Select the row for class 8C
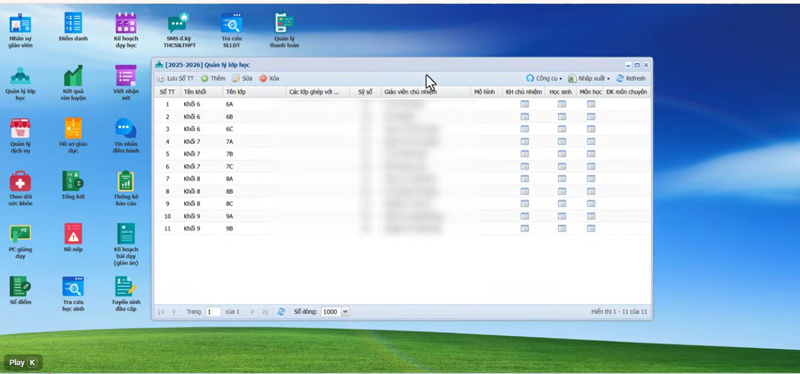800x374 pixels. (403, 204)
